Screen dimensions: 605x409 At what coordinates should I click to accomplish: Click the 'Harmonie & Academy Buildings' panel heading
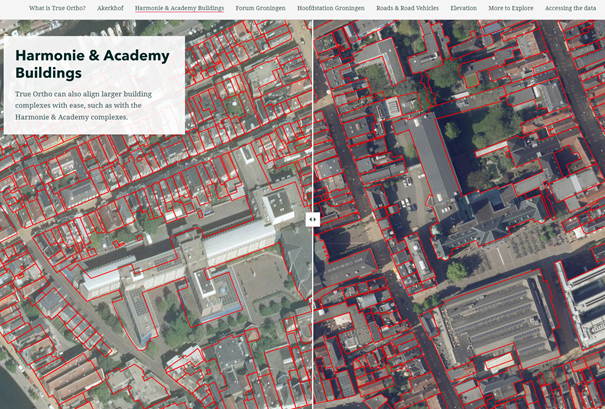tap(92, 64)
